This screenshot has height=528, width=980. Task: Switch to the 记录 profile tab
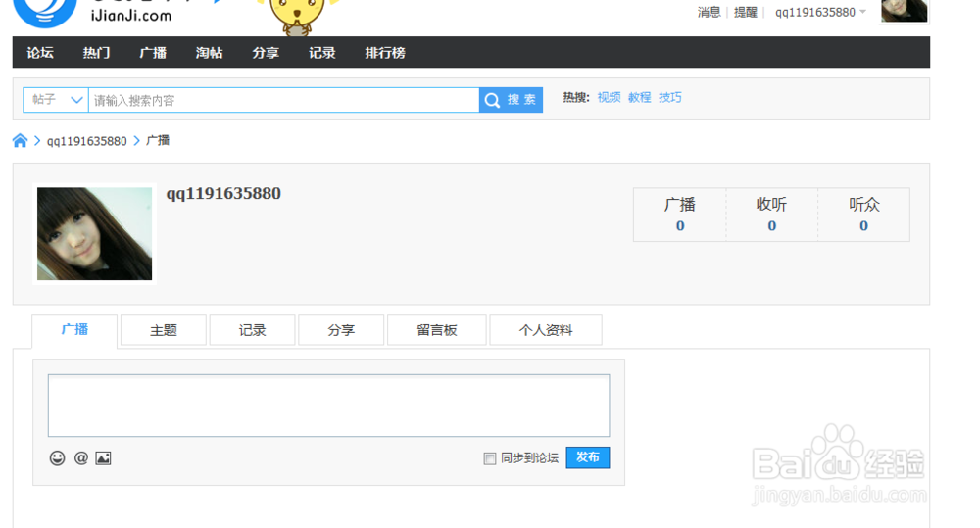coord(252,330)
